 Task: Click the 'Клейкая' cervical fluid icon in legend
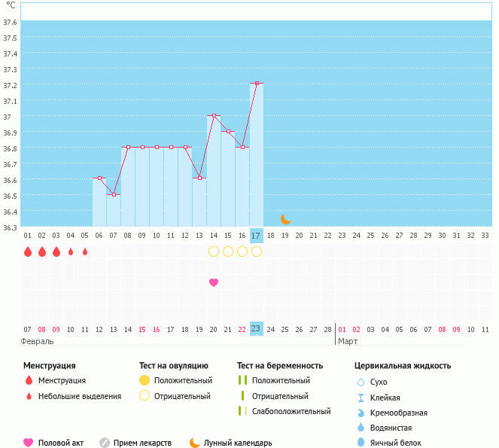tap(361, 398)
